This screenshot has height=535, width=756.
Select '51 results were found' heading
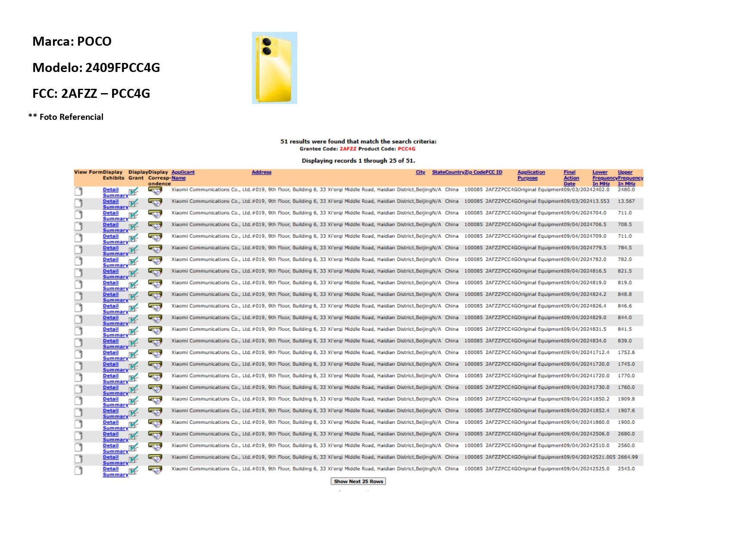(358, 141)
